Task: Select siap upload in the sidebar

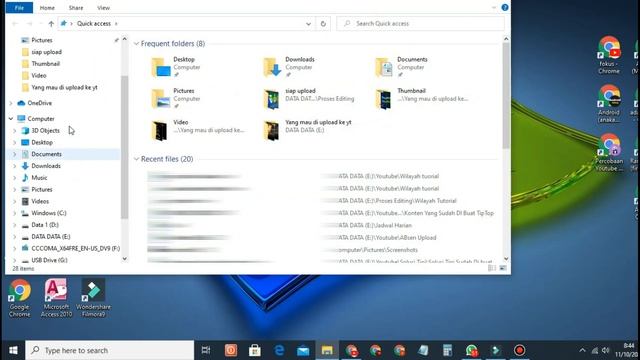Action: (46, 52)
